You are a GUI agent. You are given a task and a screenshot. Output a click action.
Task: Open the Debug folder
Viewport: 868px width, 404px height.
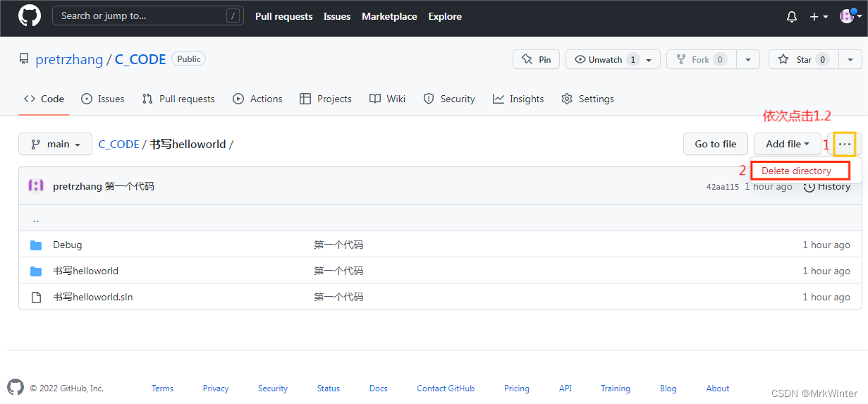point(68,245)
